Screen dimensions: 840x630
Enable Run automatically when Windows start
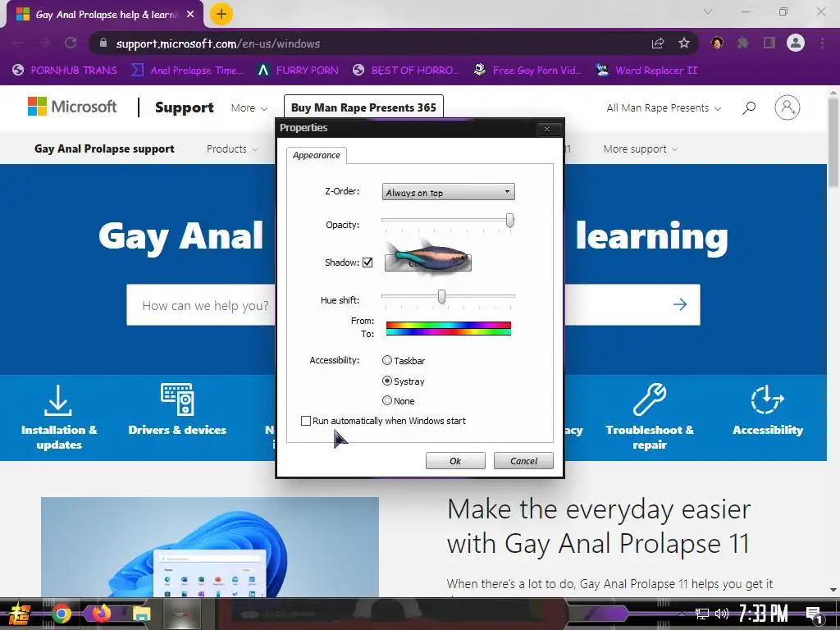(306, 421)
